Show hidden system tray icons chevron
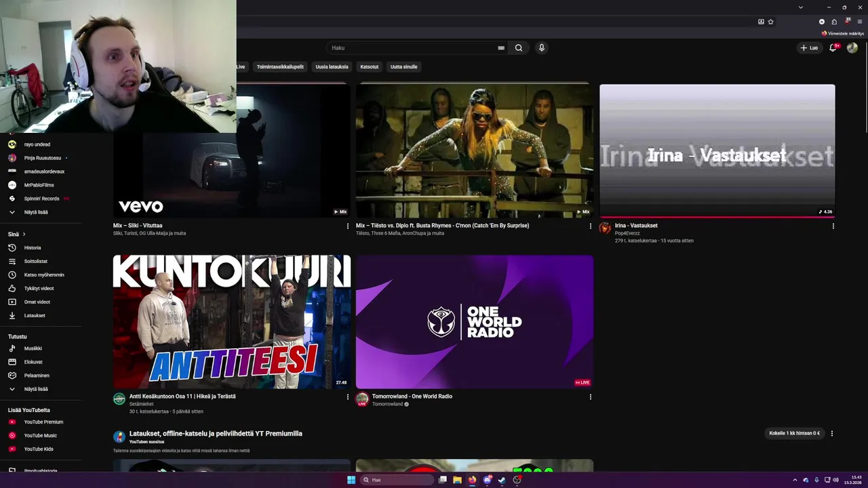The width and height of the screenshot is (868, 488). click(x=795, y=480)
